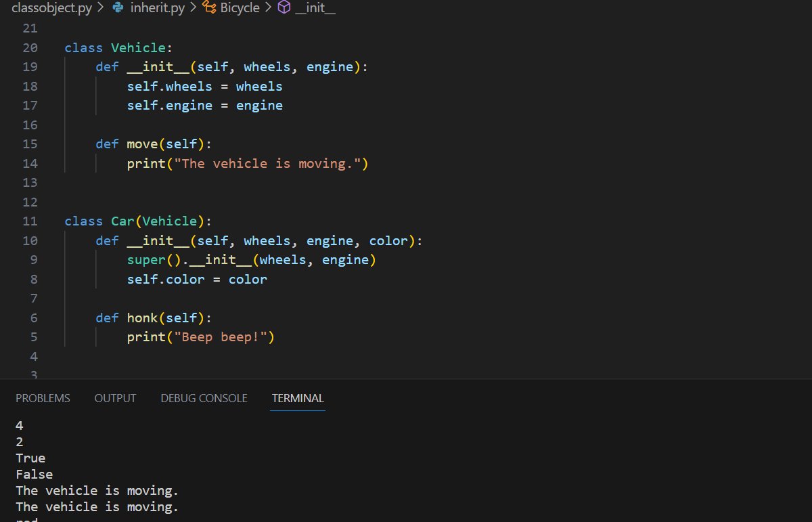Click the Python file icon beside inherit.py

(x=118, y=9)
